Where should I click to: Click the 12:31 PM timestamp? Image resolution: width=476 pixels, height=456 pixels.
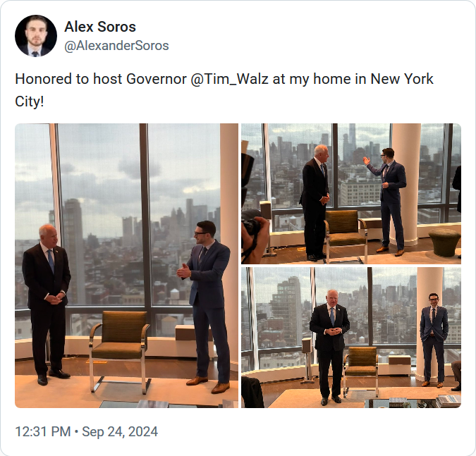(x=43, y=432)
